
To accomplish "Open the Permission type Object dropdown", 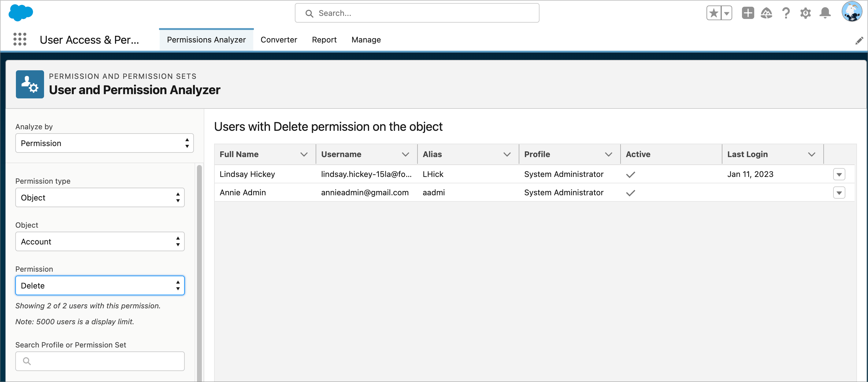I will (100, 197).
